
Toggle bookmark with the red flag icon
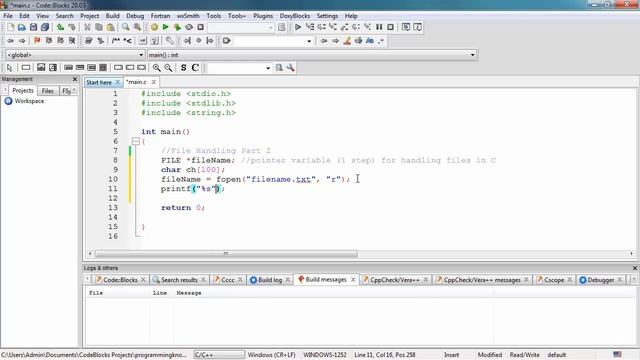click(x=37, y=41)
